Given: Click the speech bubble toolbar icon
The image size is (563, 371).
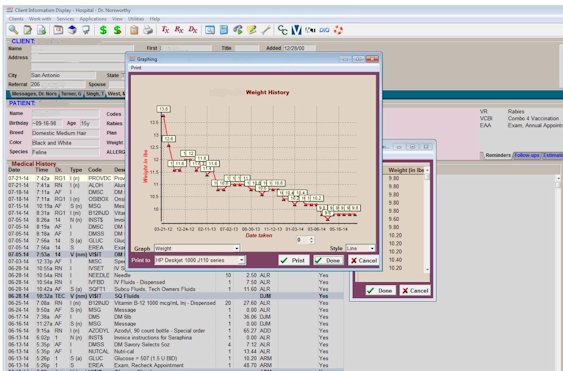Looking at the screenshot, I should [x=86, y=30].
